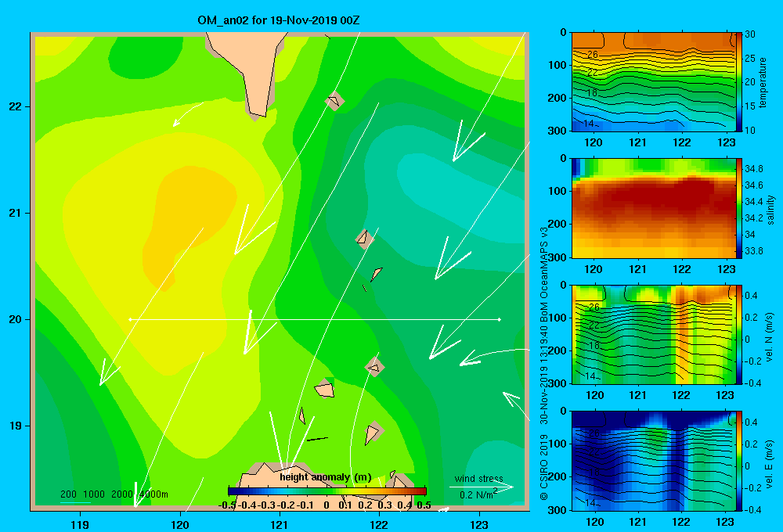Click the '33.8' tick on the salinity color bar
This screenshot has height=532, width=783.
754,251
